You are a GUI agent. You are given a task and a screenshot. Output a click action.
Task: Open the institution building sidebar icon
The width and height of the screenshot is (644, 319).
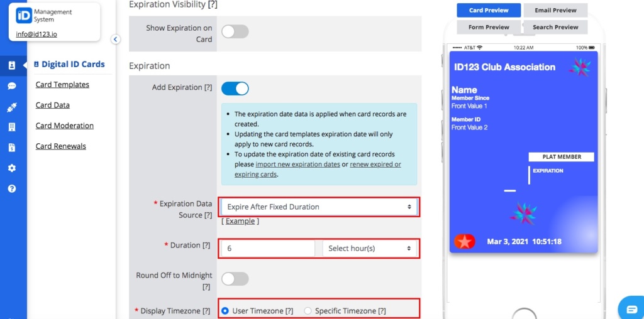12,127
